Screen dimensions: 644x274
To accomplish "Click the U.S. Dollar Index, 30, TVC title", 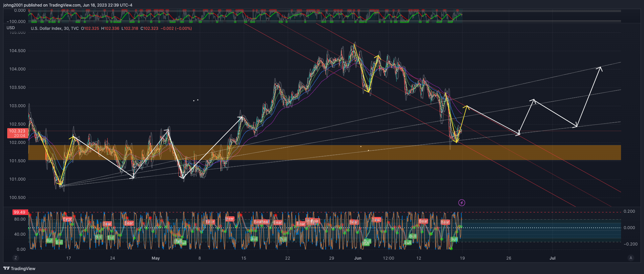I will 55,29.
